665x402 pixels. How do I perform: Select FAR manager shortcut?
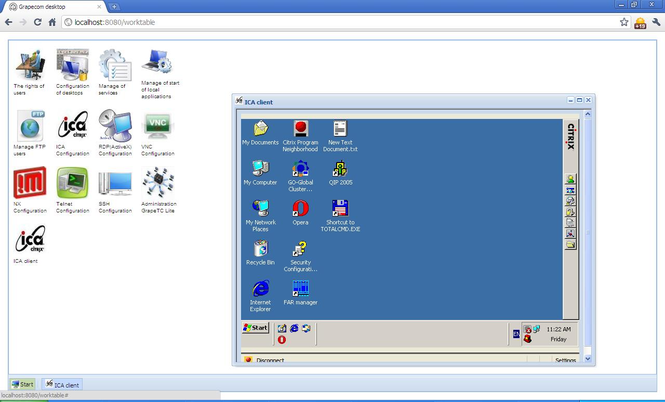300,288
